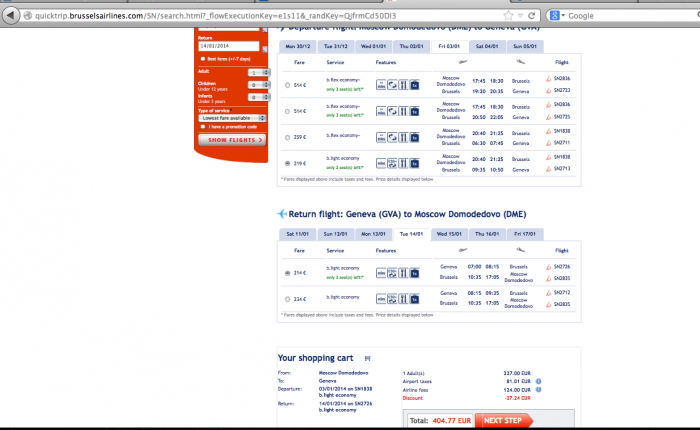Open the URL bar history dropdown arrow
Viewport: 700px width, 430px height.
point(521,16)
